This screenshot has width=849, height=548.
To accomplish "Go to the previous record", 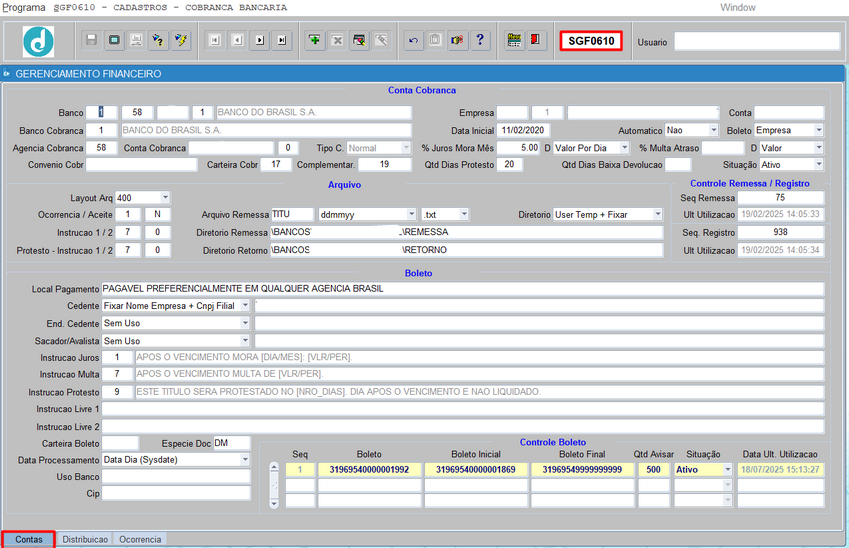I will pyautogui.click(x=238, y=40).
